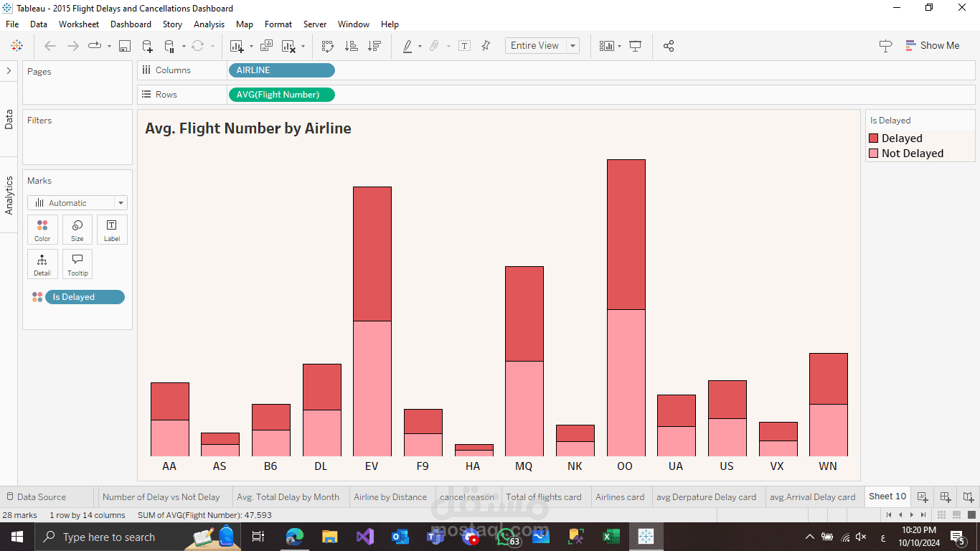The height and width of the screenshot is (551, 980).
Task: Sort bars ascending via toolbar icon
Action: click(x=352, y=46)
